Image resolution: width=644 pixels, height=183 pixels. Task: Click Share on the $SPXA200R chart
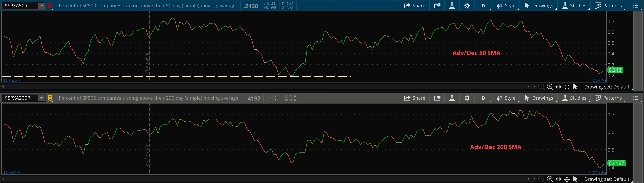415,98
